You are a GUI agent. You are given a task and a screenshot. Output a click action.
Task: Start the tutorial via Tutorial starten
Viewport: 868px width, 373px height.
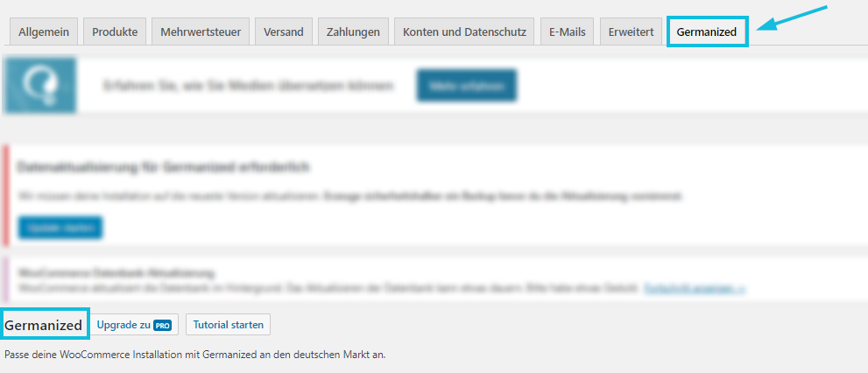pos(228,325)
